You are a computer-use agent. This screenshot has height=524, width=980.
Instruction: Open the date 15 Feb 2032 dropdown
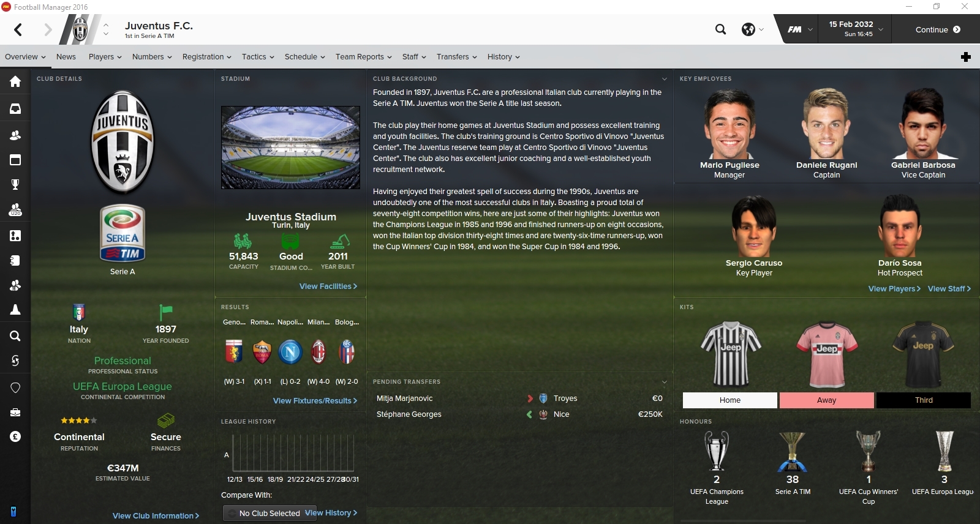tap(856, 29)
